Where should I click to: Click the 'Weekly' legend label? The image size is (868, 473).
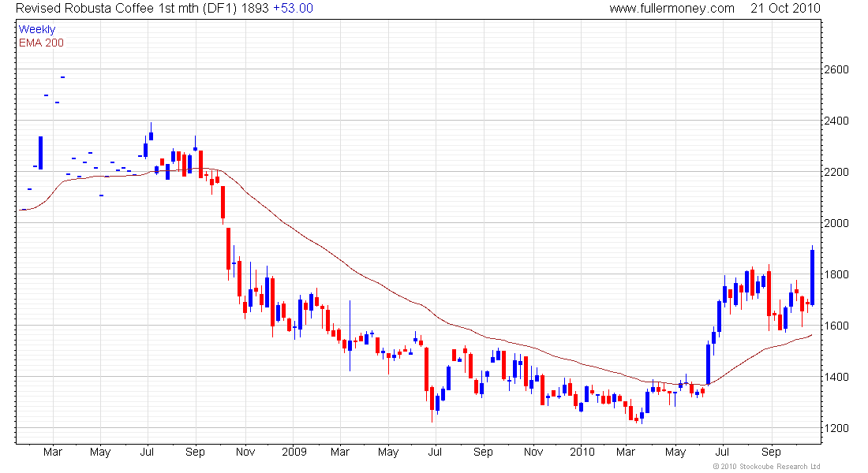[x=37, y=29]
